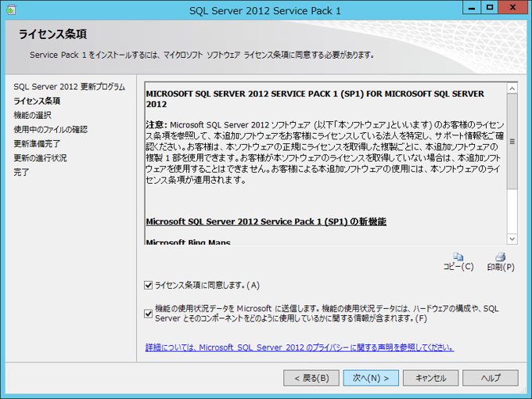
Task: Open the SQL Server 2012 privacy statement link
Action: (300, 347)
